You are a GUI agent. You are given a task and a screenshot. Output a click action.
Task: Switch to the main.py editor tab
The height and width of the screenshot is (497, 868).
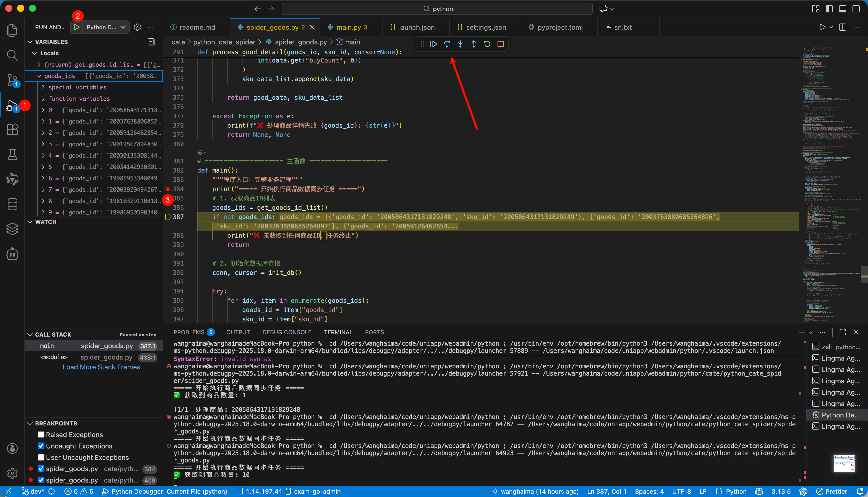tap(348, 27)
